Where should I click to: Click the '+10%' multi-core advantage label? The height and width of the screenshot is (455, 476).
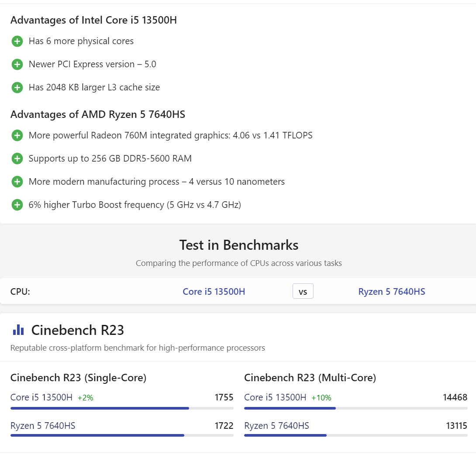tap(321, 398)
